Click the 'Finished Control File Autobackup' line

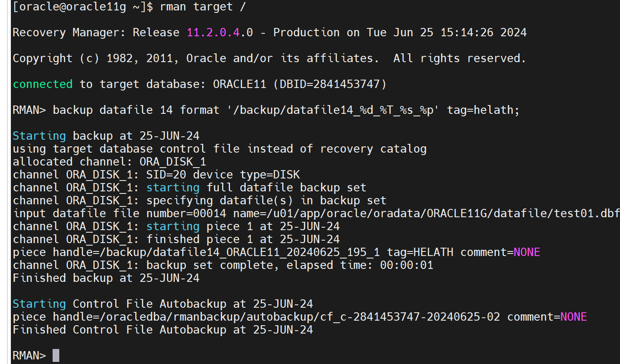163,330
